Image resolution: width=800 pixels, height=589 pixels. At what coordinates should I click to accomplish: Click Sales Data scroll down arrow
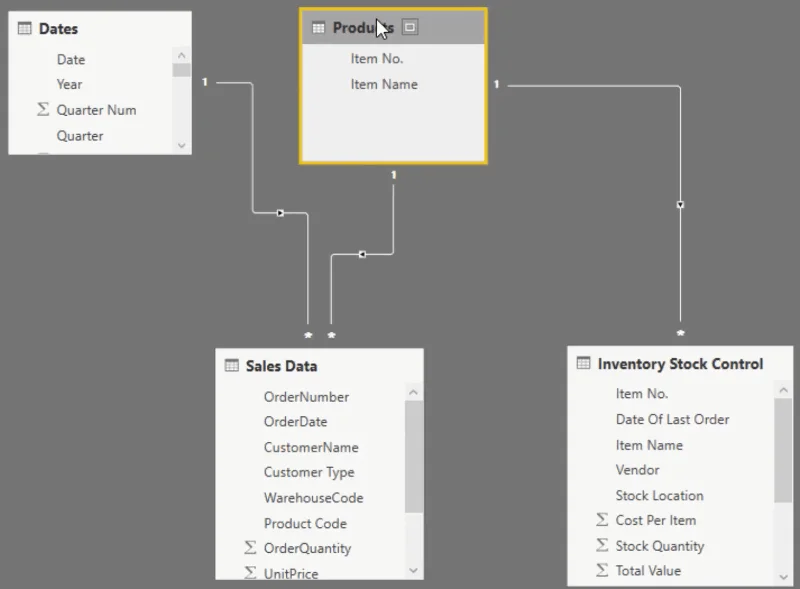point(414,570)
